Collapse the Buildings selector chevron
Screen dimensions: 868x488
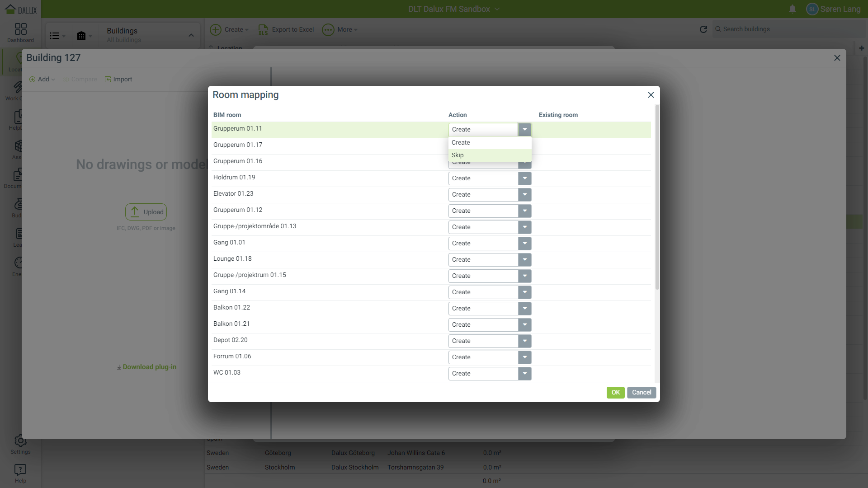pos(191,35)
